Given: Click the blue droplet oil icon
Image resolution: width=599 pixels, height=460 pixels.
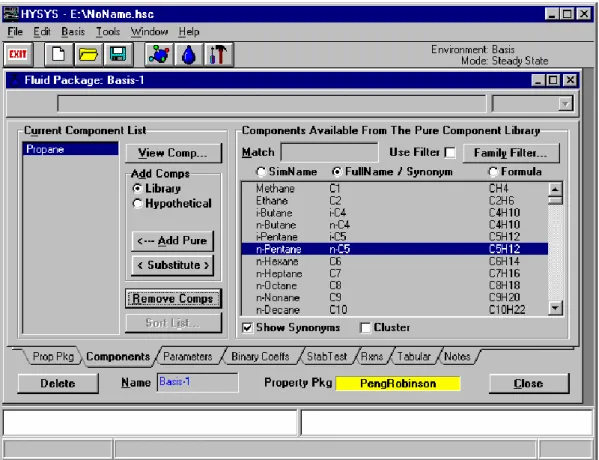Looking at the screenshot, I should (x=189, y=55).
